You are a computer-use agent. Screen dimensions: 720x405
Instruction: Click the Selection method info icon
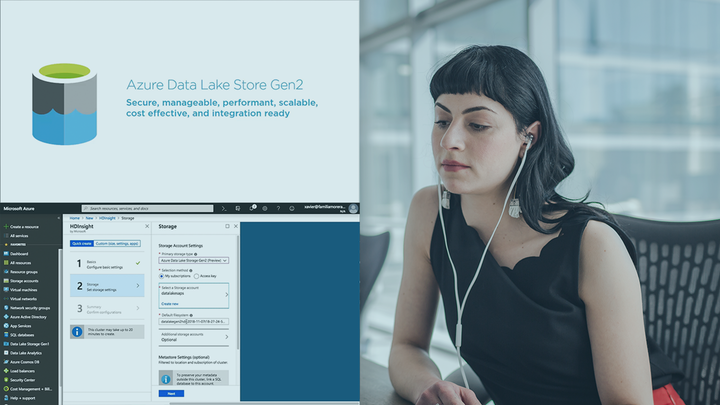click(x=191, y=270)
